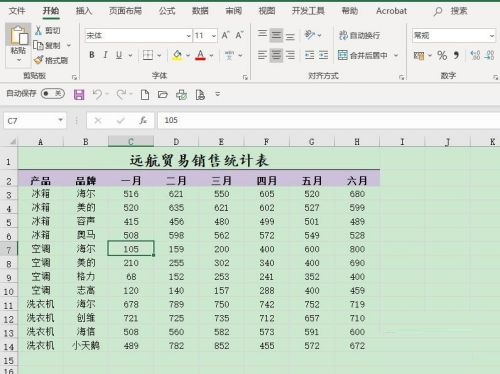This screenshot has width=500, height=374.
Task: Switch to the Page Layout tab
Action: (125, 11)
